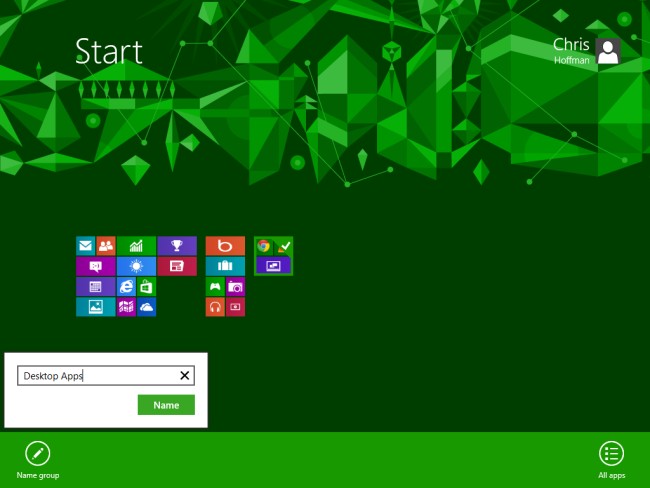This screenshot has width=650, height=488.
Task: Open the Music headphones tile
Action: point(215,307)
